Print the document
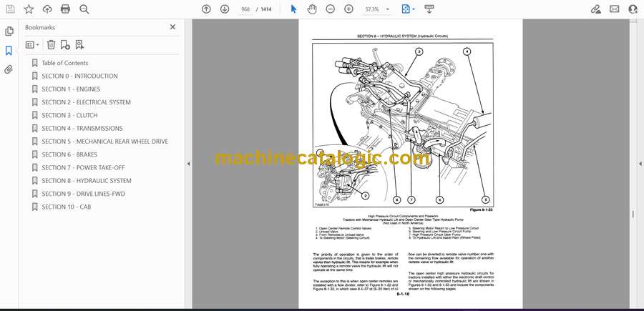Image resolution: width=644 pixels, height=311 pixels. coord(65,9)
